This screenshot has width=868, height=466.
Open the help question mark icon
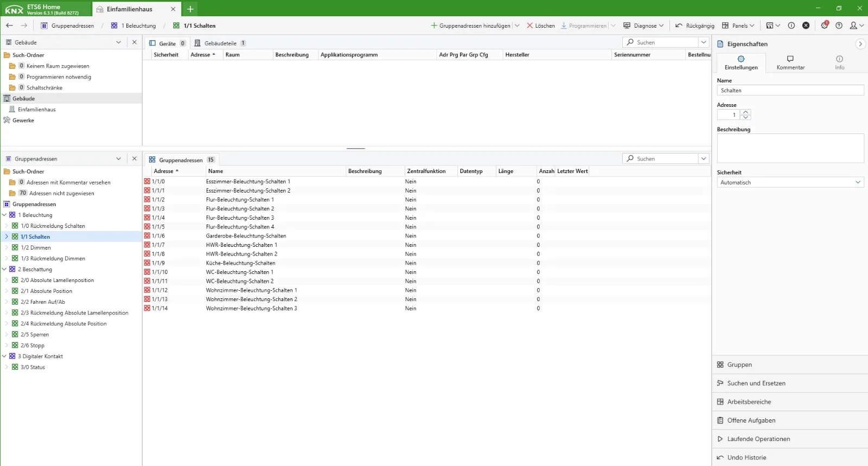(x=839, y=25)
